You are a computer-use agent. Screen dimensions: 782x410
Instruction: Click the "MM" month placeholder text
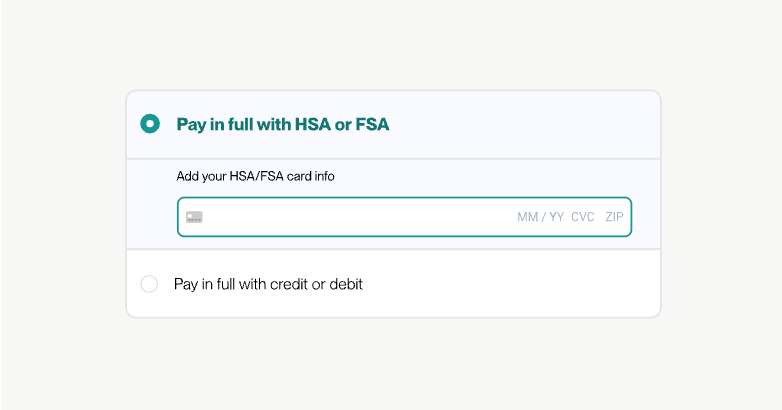(528, 217)
